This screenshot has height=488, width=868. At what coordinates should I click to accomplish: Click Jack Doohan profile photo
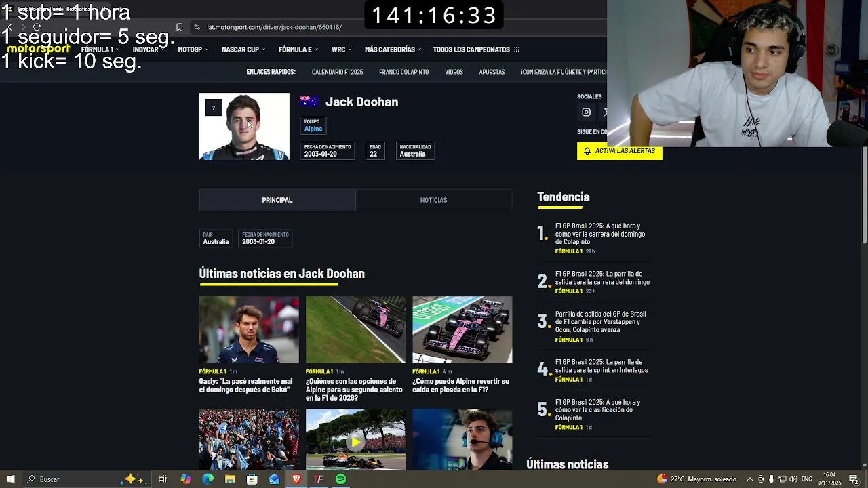click(x=244, y=127)
